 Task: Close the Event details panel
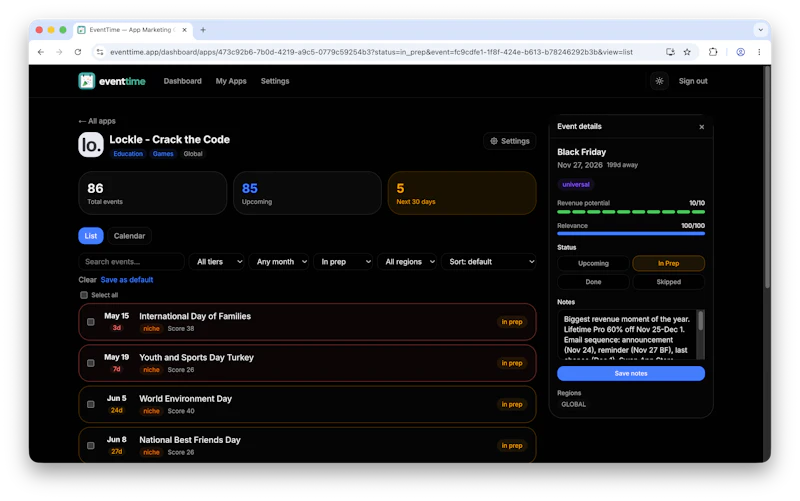coord(702,127)
